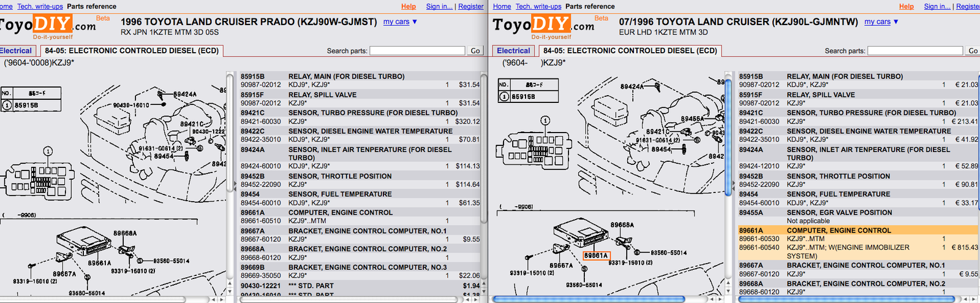This screenshot has height=303, width=980.
Task: Open Help link in the EUR LHD window
Action: pos(907,6)
